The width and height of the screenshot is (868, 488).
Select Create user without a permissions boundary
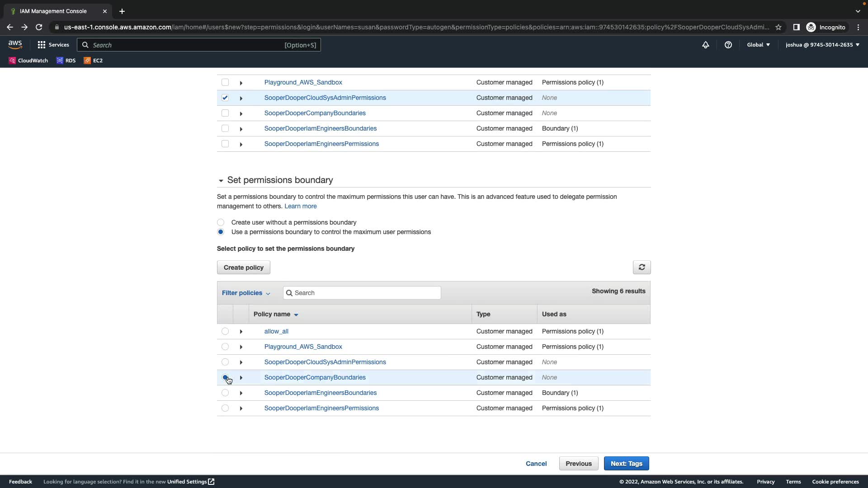(221, 222)
